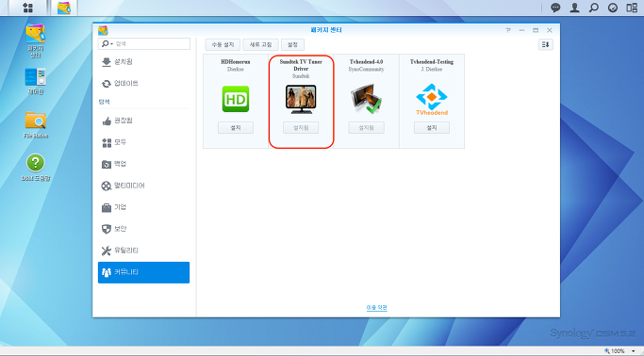
Task: Click the help question mark window button
Action: pos(508,30)
